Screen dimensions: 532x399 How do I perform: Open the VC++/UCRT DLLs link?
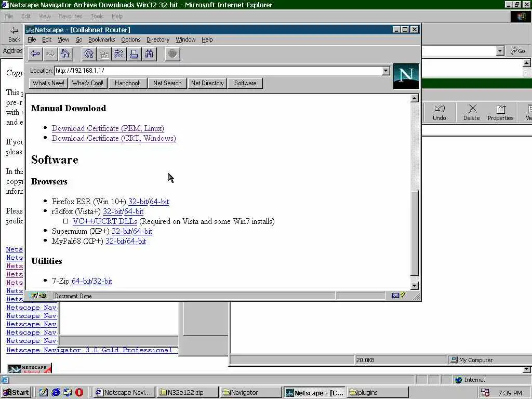tap(105, 221)
